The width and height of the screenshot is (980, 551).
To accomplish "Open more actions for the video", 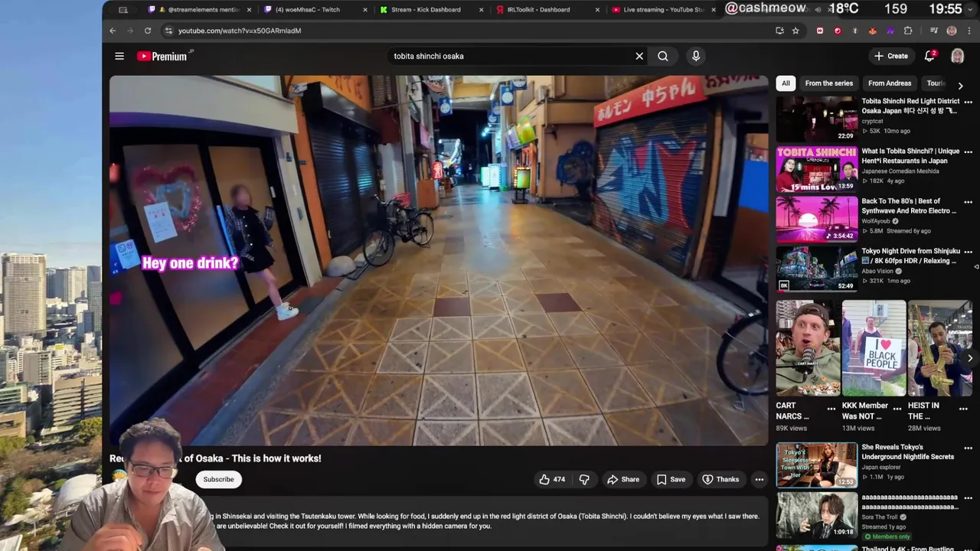I will [x=759, y=479].
